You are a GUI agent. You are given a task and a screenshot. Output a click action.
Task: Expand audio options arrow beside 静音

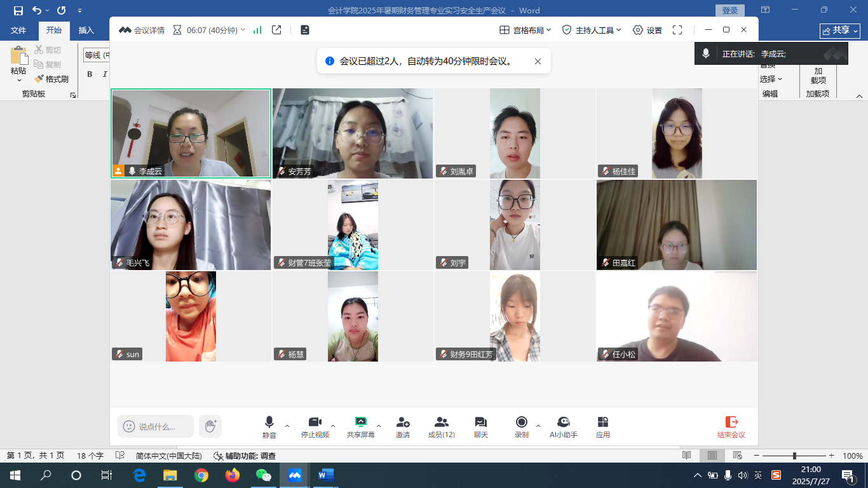(287, 426)
